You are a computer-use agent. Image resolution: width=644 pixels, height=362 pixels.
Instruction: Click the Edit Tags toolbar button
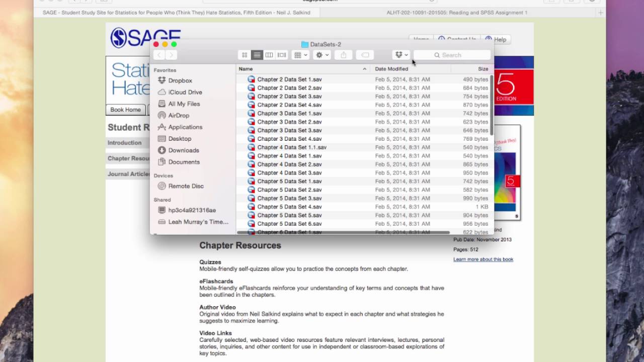[x=365, y=55]
